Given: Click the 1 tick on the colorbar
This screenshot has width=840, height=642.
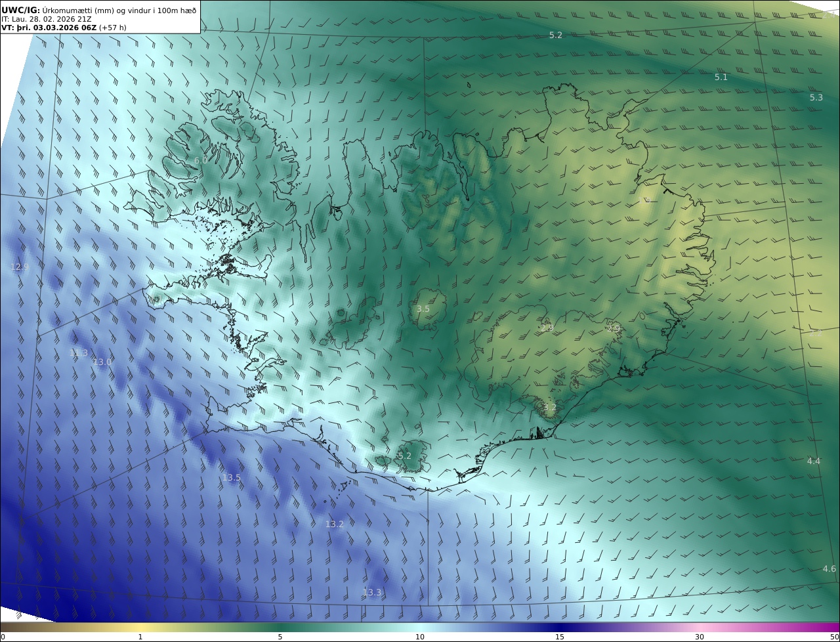Looking at the screenshot, I should [x=140, y=637].
